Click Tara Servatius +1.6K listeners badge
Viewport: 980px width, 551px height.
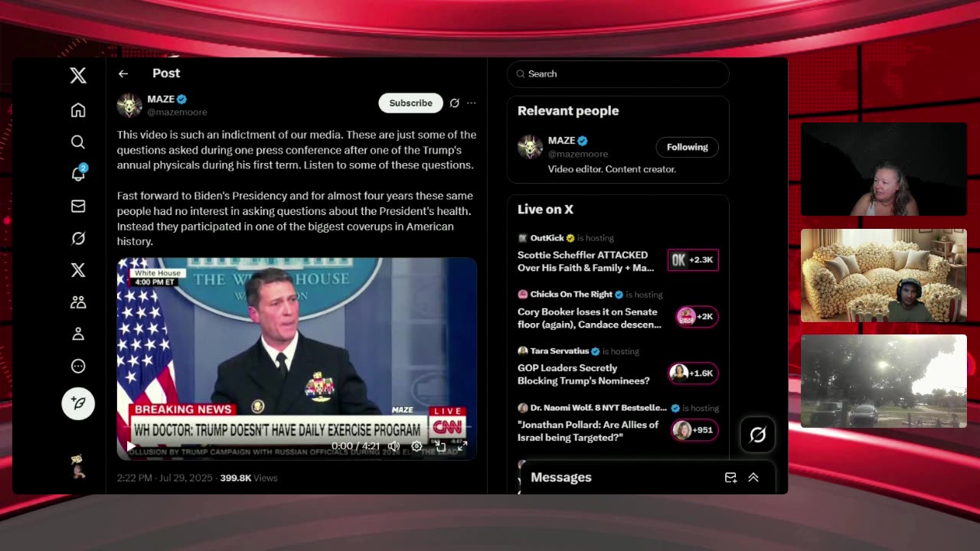693,373
